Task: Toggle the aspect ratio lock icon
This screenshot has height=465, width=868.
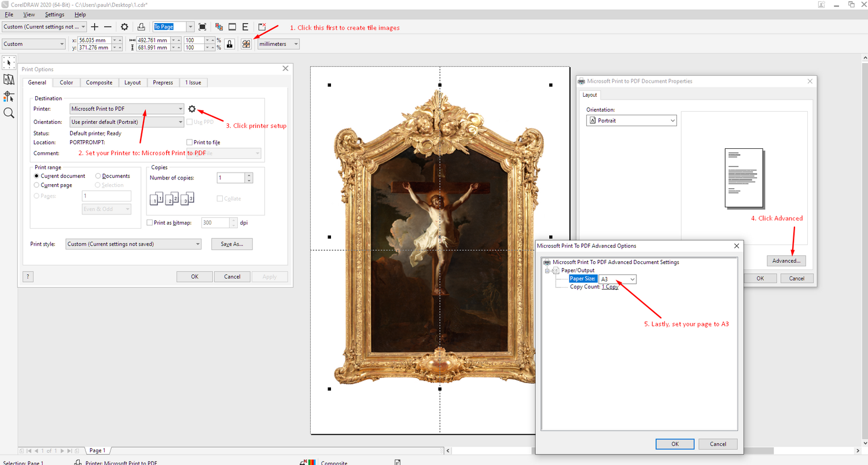Action: (230, 44)
